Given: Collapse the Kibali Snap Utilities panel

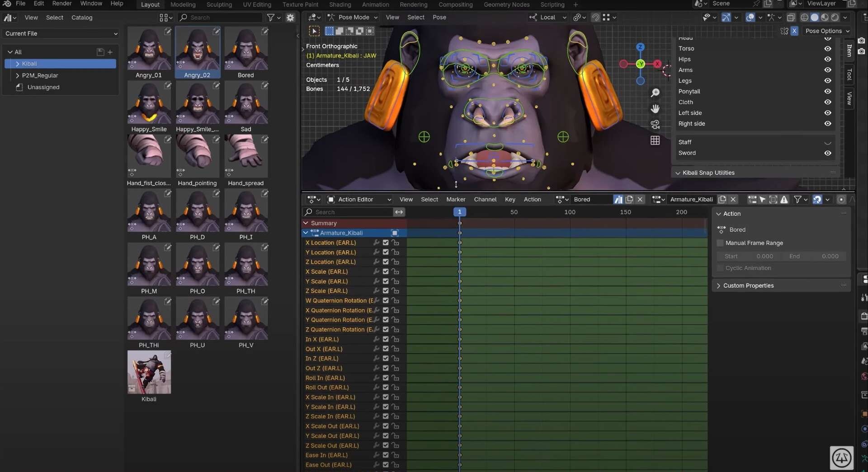Looking at the screenshot, I should point(678,173).
